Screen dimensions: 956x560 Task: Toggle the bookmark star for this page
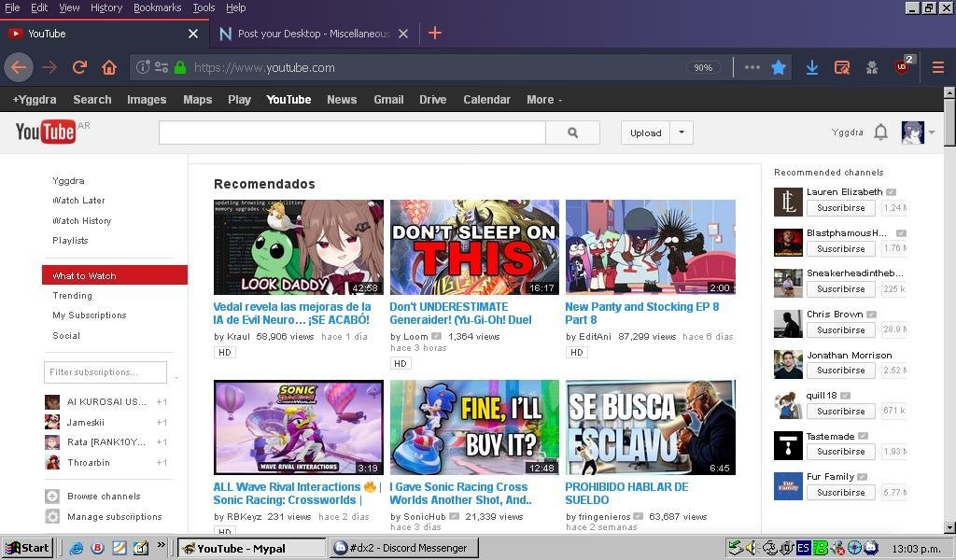click(x=779, y=67)
